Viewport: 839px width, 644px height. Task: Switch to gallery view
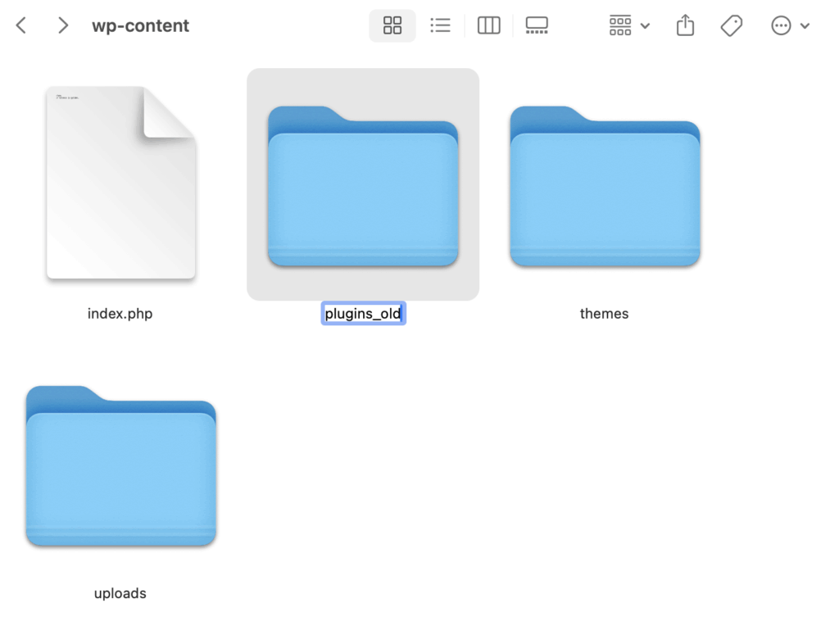tap(537, 25)
